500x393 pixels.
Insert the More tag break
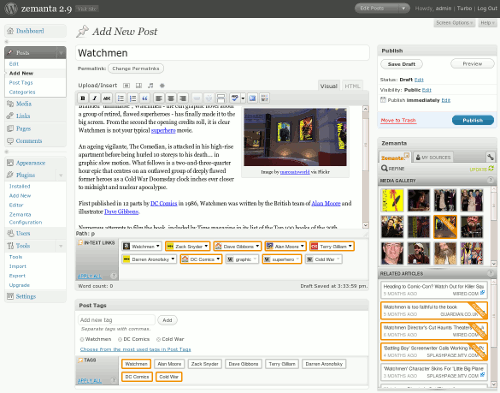click(221, 98)
